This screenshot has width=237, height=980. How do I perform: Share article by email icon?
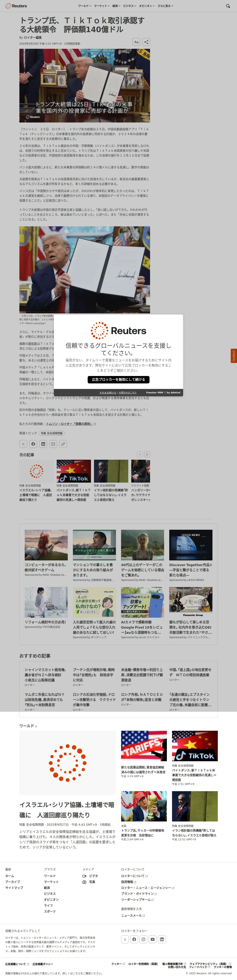click(x=53, y=444)
